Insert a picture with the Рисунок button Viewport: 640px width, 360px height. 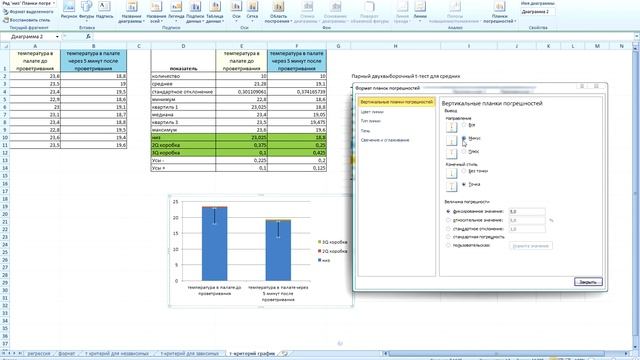pyautogui.click(x=69, y=11)
